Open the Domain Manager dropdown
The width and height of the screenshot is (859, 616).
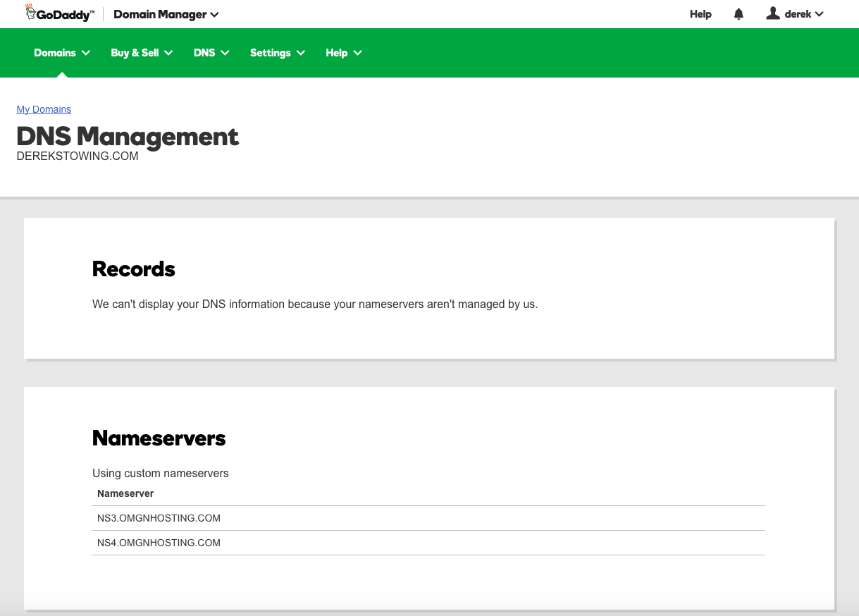point(166,14)
